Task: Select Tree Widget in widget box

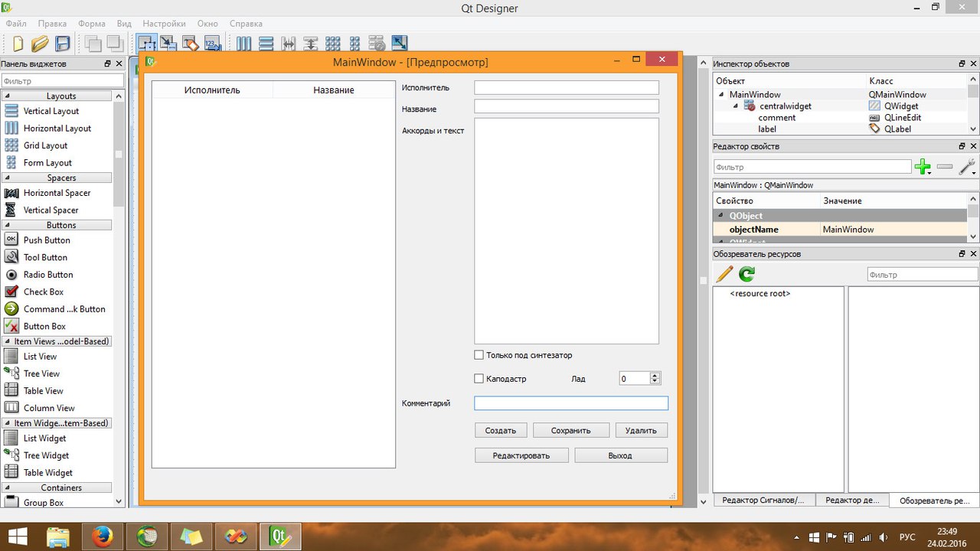Action: point(47,455)
